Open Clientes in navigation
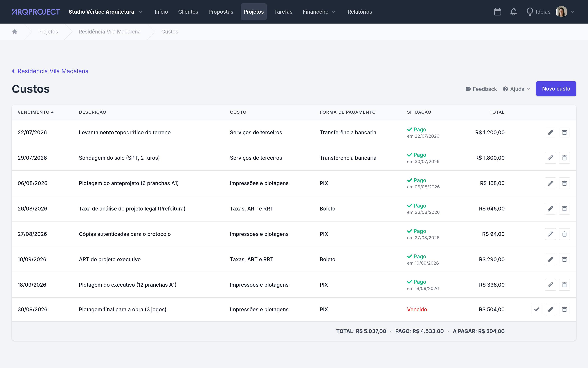 click(188, 12)
